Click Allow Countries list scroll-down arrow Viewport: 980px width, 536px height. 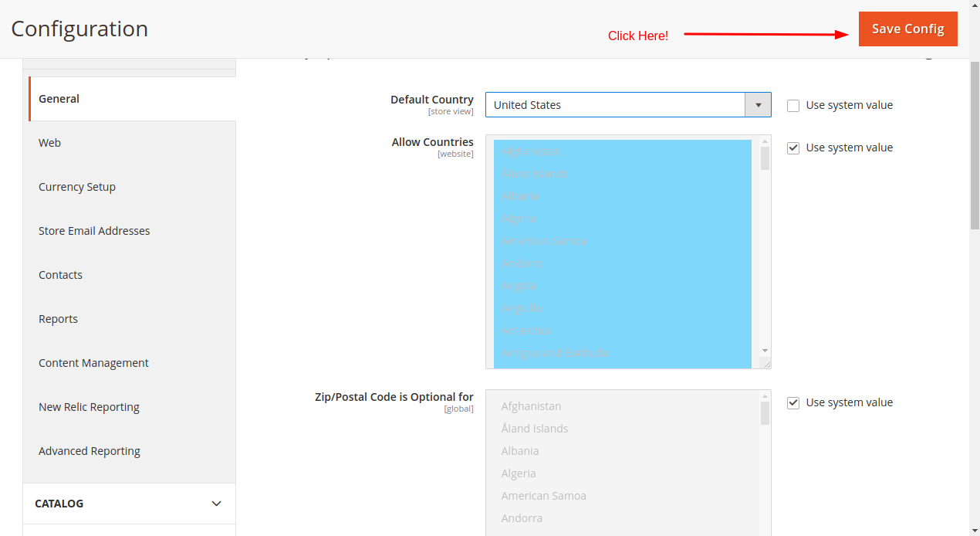click(765, 351)
